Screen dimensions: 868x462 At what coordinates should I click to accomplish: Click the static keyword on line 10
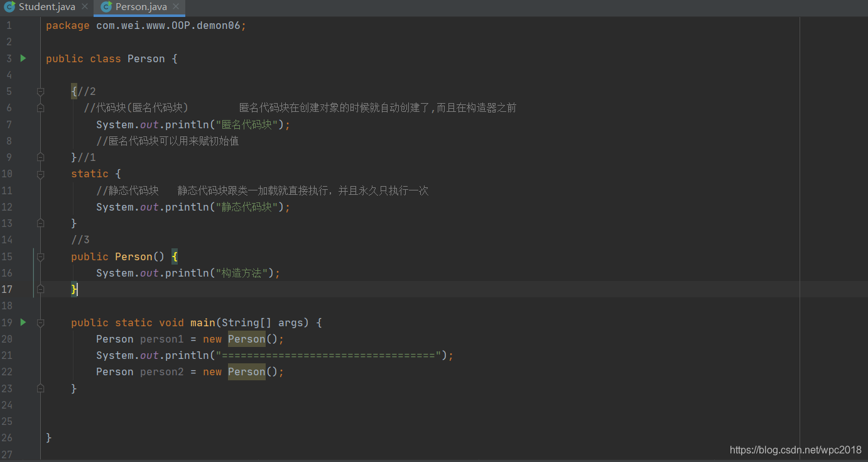[90, 174]
